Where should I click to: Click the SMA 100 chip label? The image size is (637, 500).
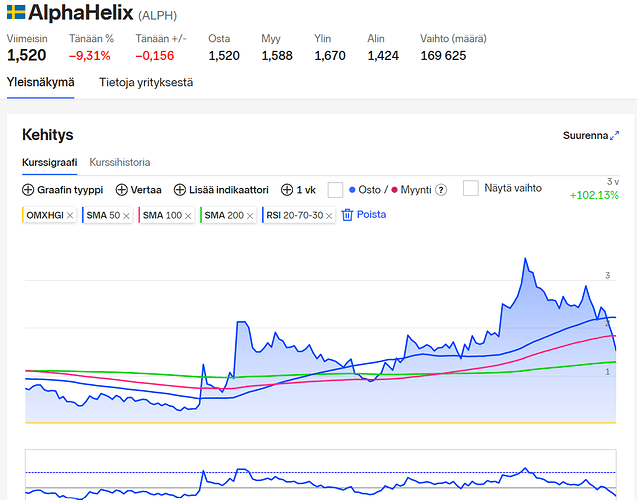pos(162,215)
